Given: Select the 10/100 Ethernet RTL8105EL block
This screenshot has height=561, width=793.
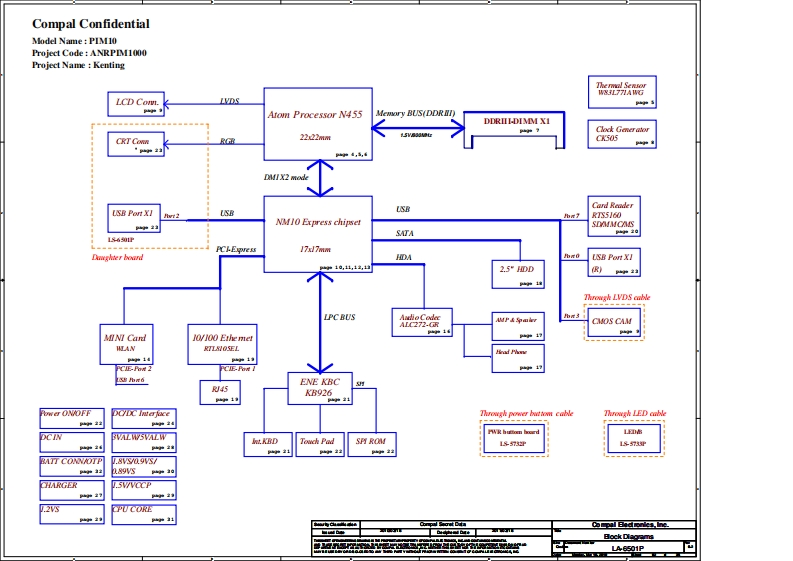Looking at the screenshot, I should pos(223,343).
